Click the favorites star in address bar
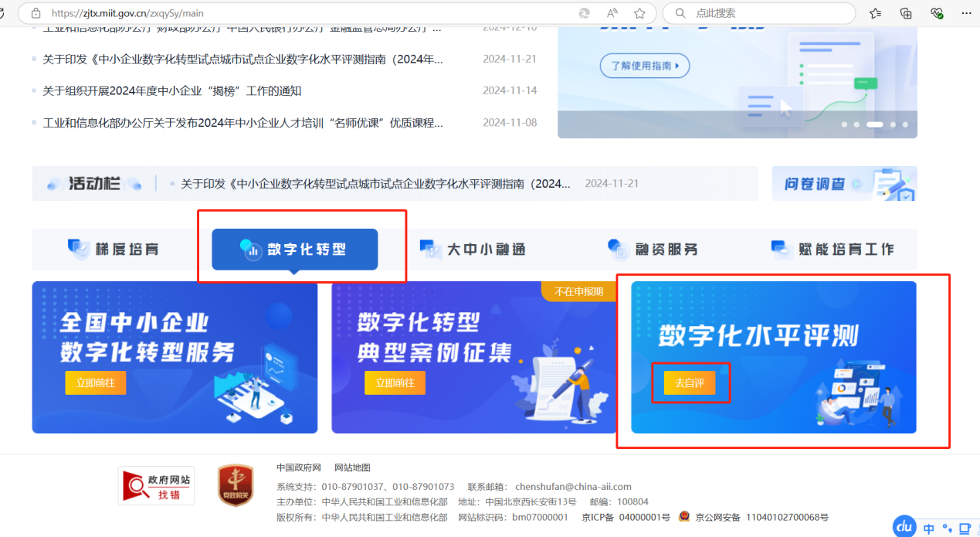The height and width of the screenshot is (537, 980). [639, 13]
